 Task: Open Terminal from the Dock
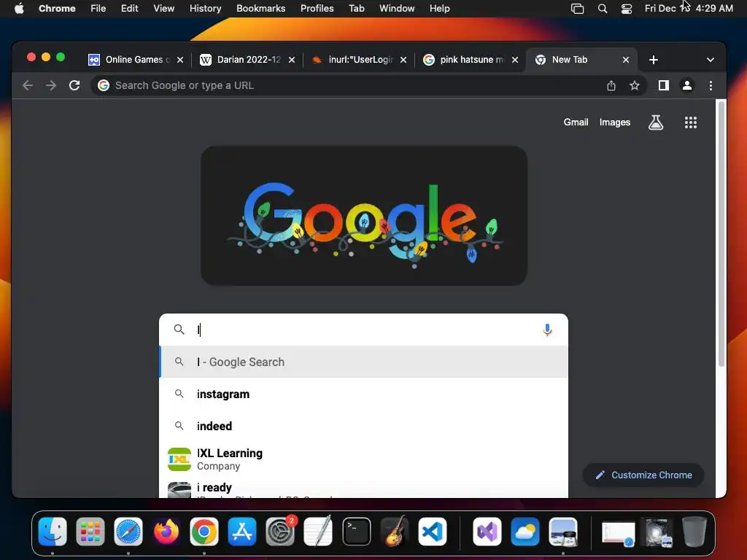(x=356, y=531)
